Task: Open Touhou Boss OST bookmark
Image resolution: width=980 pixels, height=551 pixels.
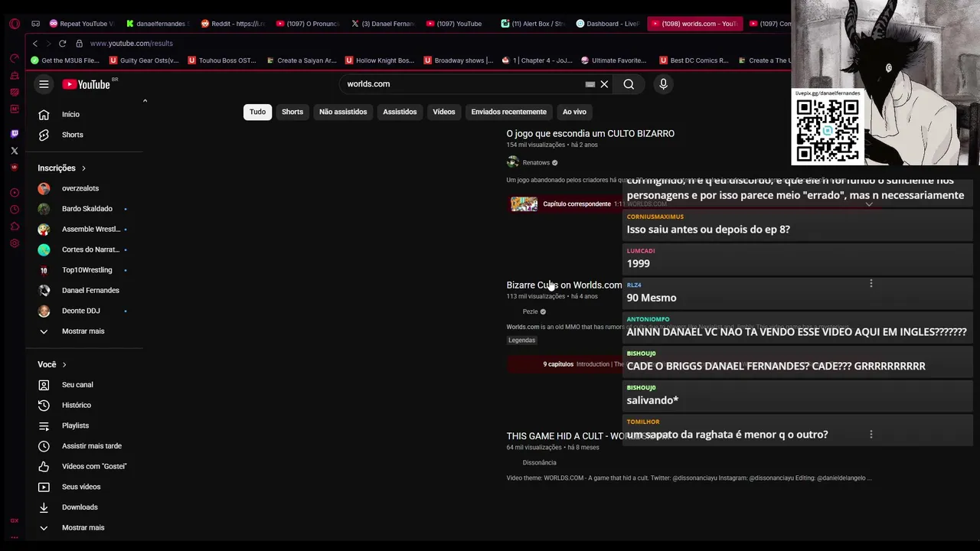Action: tap(221, 60)
